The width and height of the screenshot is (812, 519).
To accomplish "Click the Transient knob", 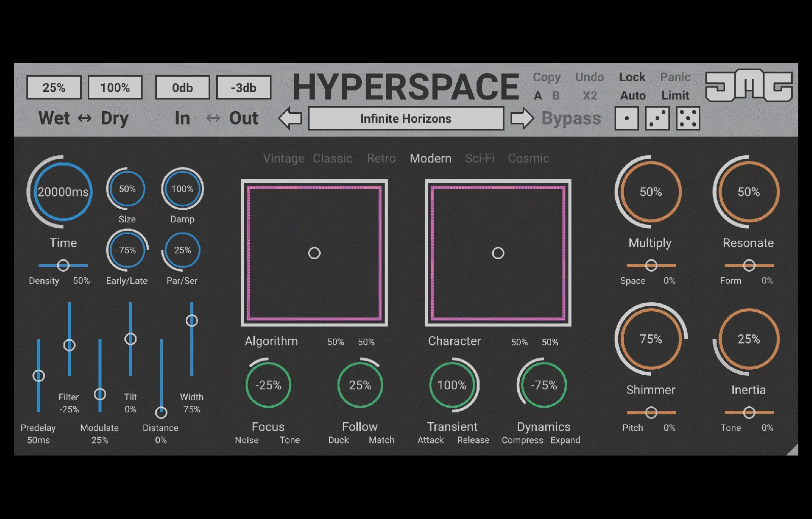I will pyautogui.click(x=452, y=385).
